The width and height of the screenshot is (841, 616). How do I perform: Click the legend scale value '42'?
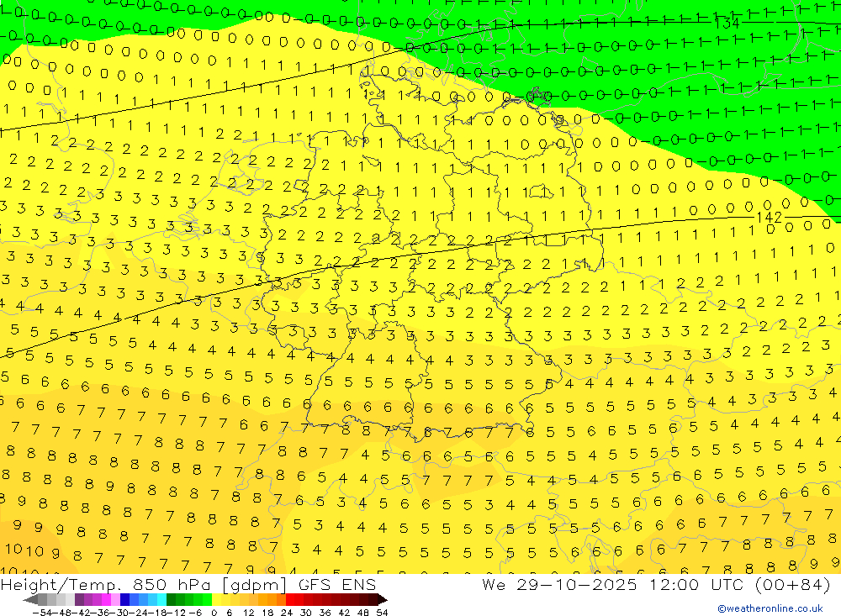344,613
